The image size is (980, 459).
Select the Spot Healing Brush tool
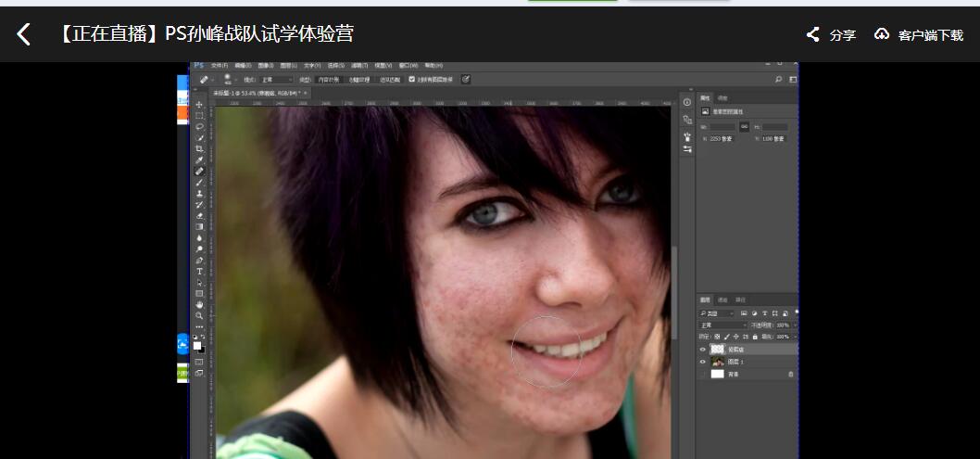pos(199,172)
